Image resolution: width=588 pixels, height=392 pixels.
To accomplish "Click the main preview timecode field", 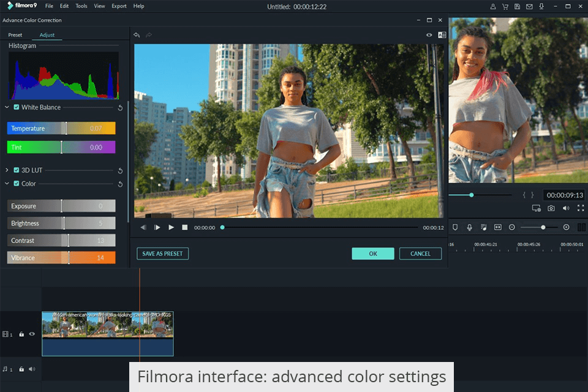I will [x=564, y=195].
